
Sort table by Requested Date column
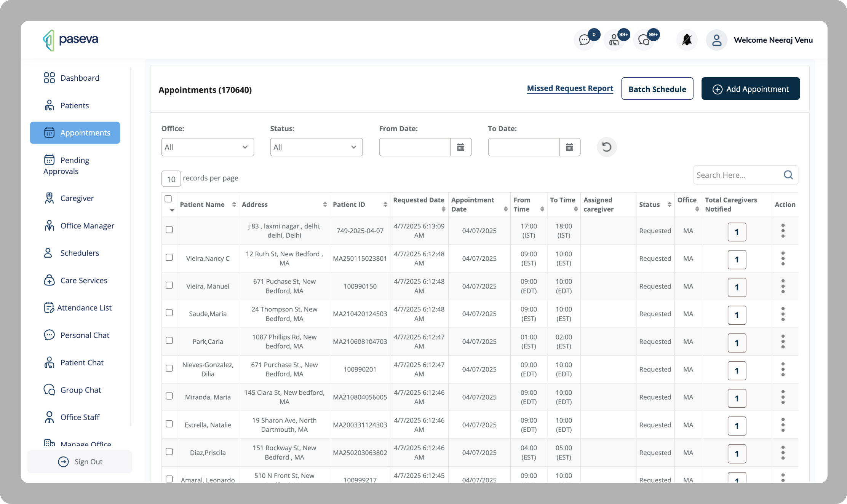443,209
